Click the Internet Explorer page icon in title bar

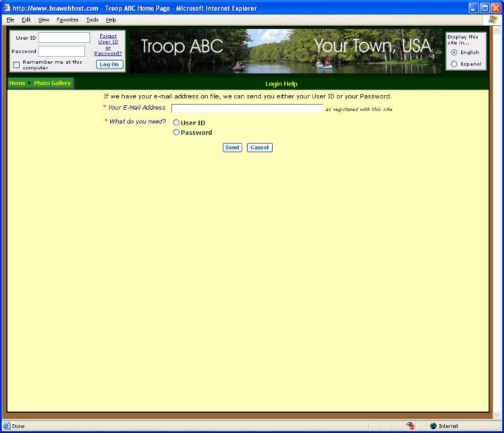(x=7, y=8)
